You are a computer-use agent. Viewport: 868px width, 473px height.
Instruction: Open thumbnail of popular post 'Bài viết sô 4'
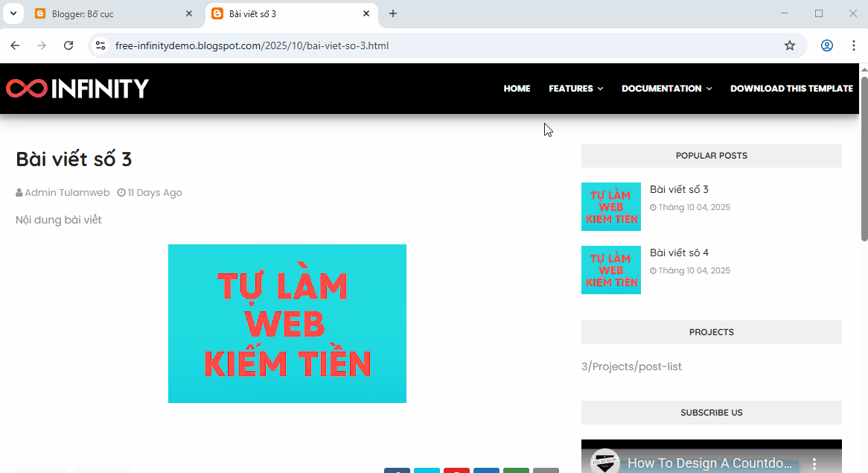[611, 270]
